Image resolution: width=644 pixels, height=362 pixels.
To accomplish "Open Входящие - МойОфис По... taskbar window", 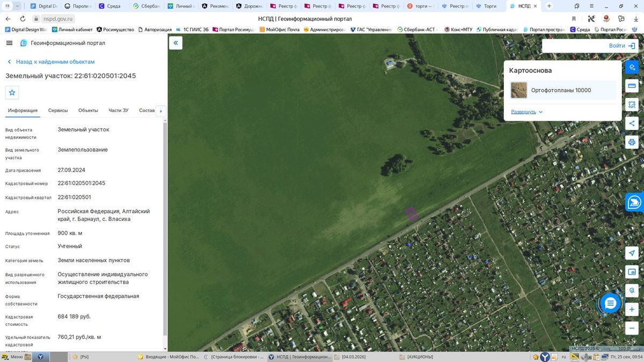I will point(169,357).
